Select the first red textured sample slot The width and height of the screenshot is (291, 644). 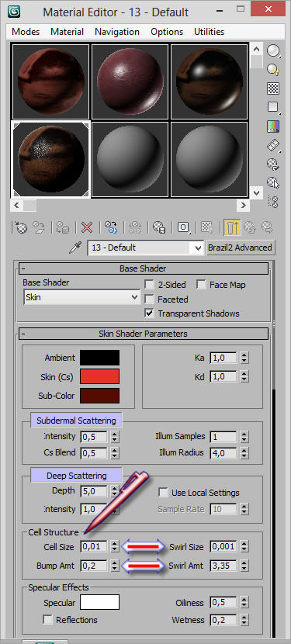(51, 81)
